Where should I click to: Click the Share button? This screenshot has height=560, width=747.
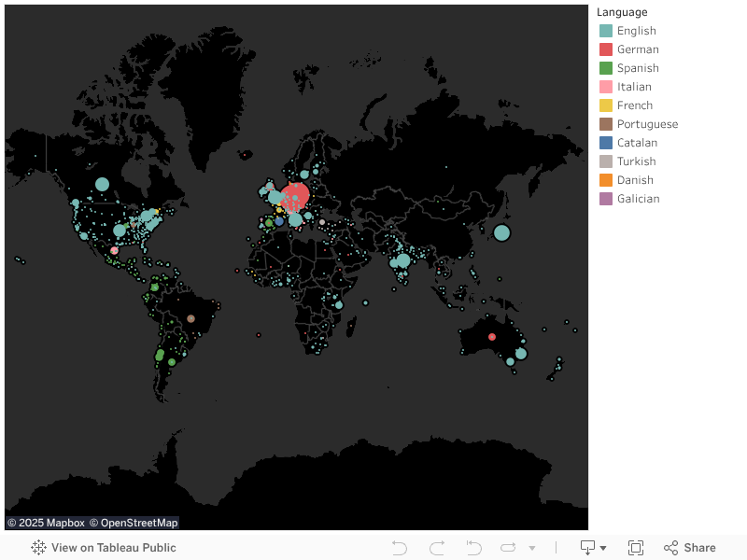(x=690, y=548)
